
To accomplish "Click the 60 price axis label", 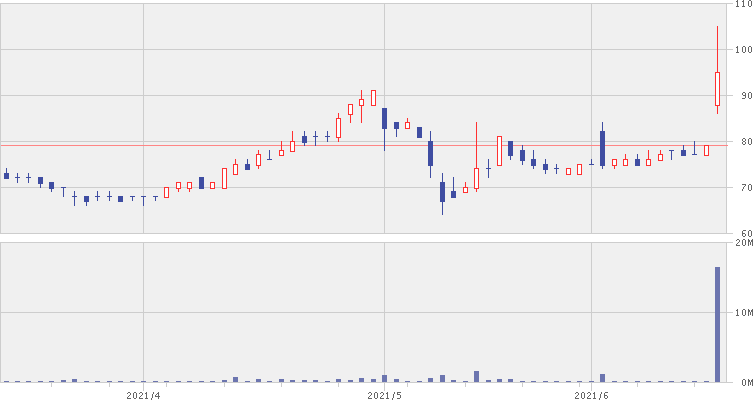I will (744, 233).
